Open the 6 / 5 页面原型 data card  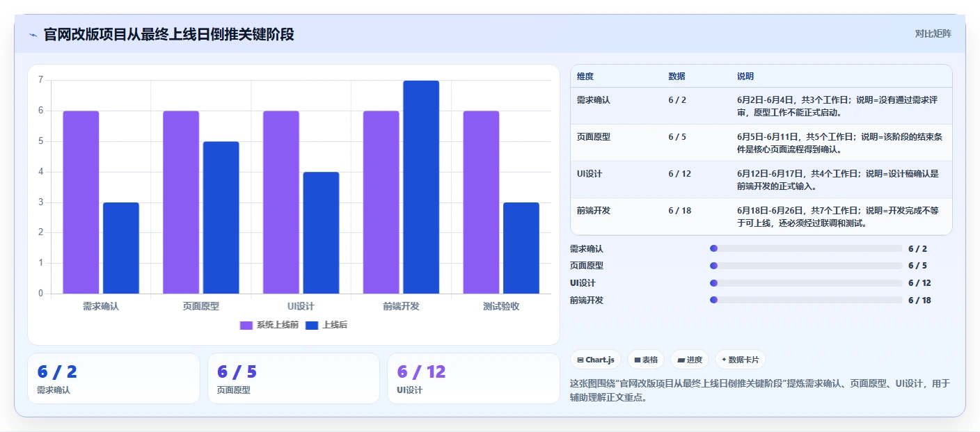(294, 378)
